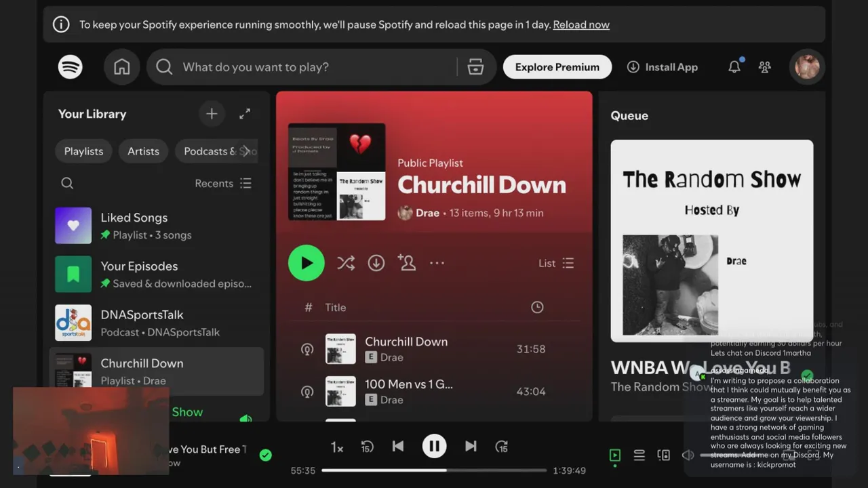
Task: Reveal more library filters arrow
Action: click(246, 151)
